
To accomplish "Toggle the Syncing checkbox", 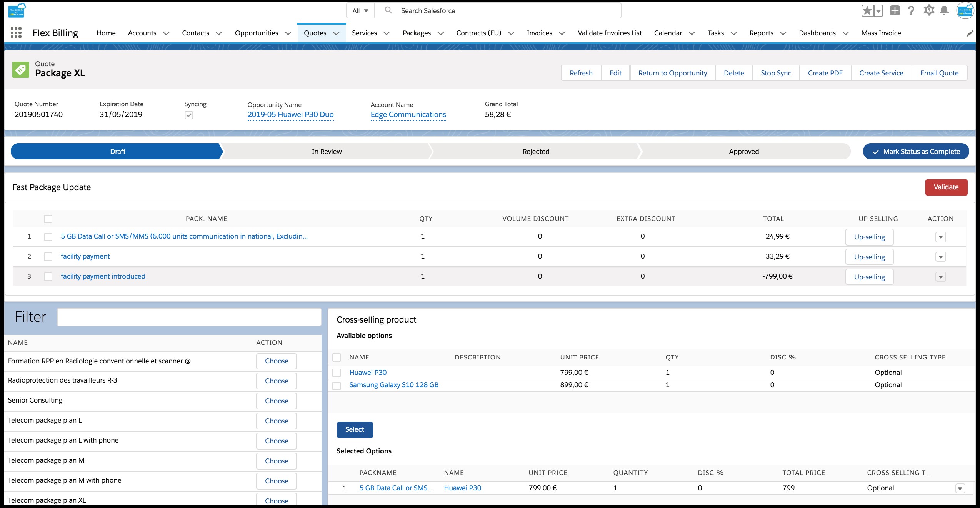I will tap(188, 115).
